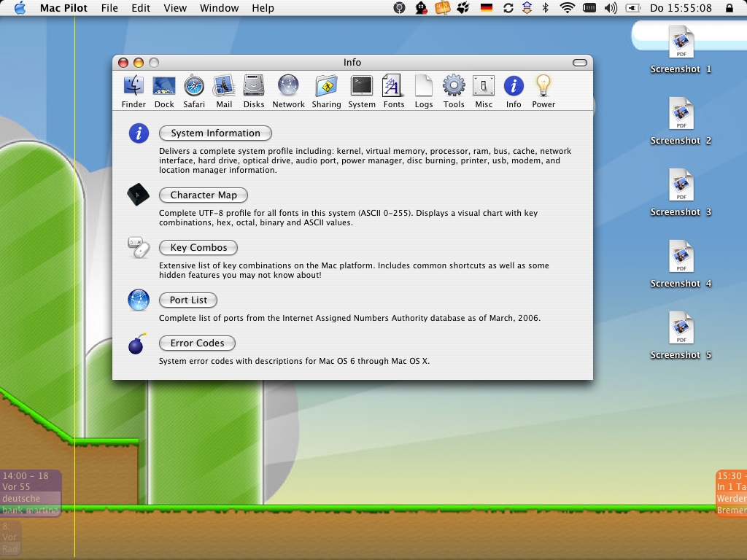Open the Mac Pilot application menu
Viewport: 747px width, 560px height.
[x=63, y=8]
